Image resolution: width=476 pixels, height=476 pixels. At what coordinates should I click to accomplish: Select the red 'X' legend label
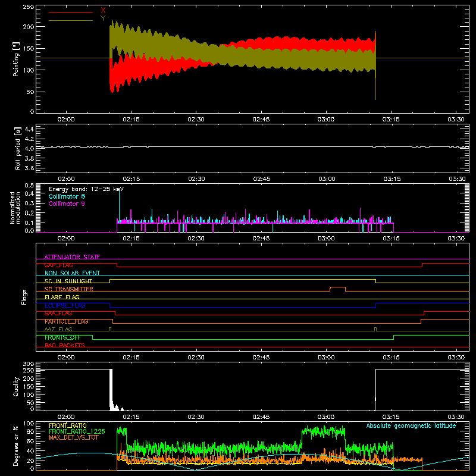(103, 11)
